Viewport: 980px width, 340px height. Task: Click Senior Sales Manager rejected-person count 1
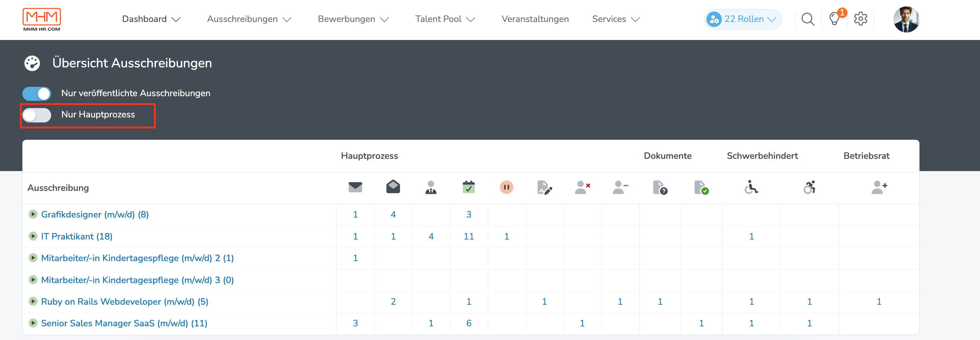[582, 324]
